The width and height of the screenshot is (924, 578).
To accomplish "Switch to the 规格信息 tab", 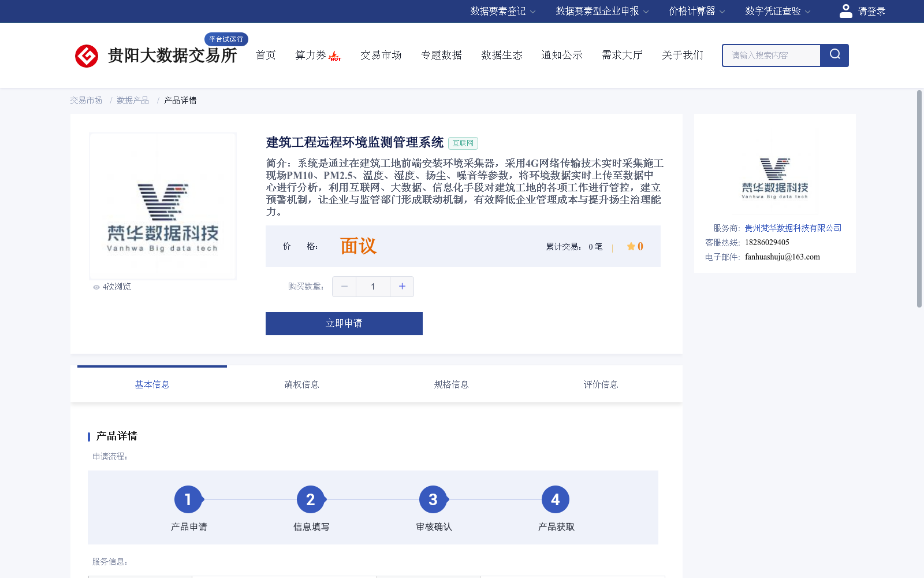I will click(451, 384).
